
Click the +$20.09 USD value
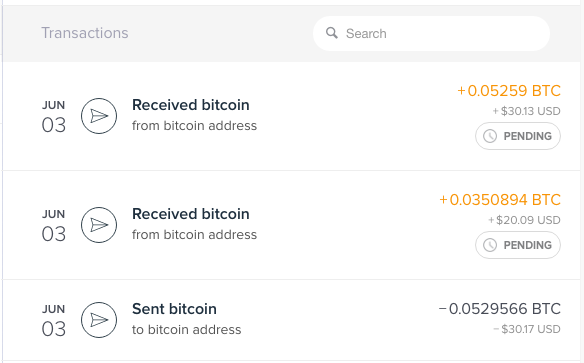coord(524,220)
